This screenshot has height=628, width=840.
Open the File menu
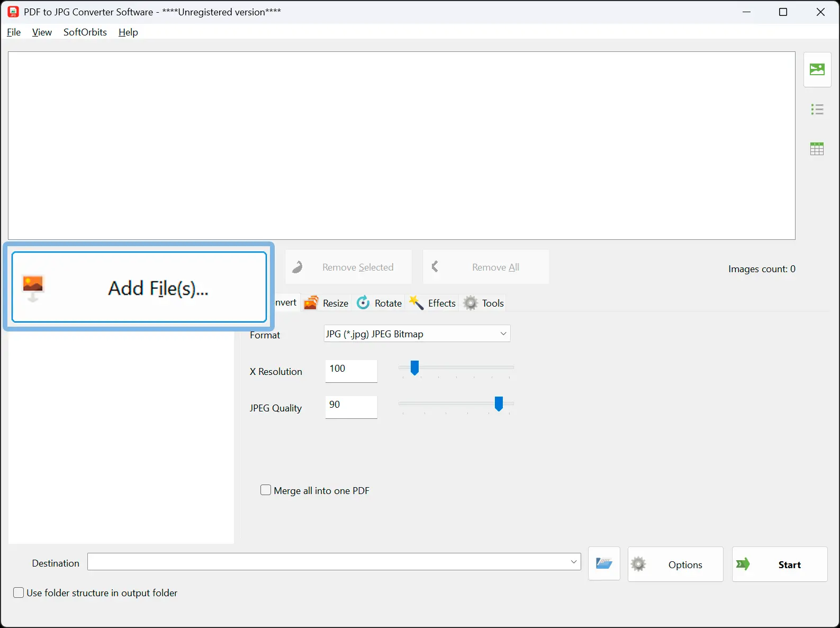pyautogui.click(x=14, y=32)
